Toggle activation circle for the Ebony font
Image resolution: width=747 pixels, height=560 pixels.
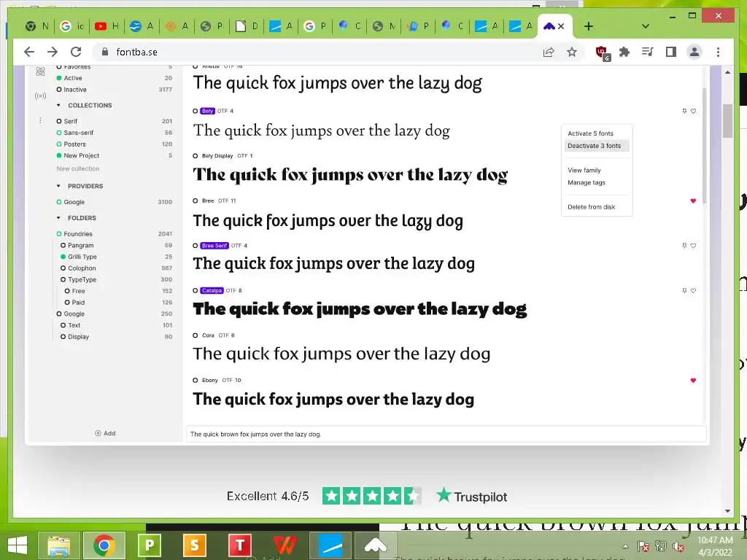196,381
